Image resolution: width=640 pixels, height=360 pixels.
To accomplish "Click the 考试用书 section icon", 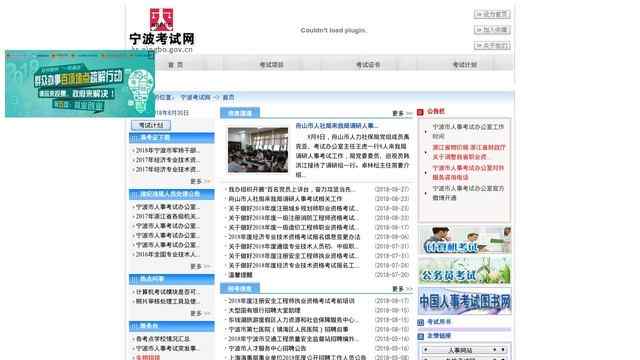I will pos(420,322).
